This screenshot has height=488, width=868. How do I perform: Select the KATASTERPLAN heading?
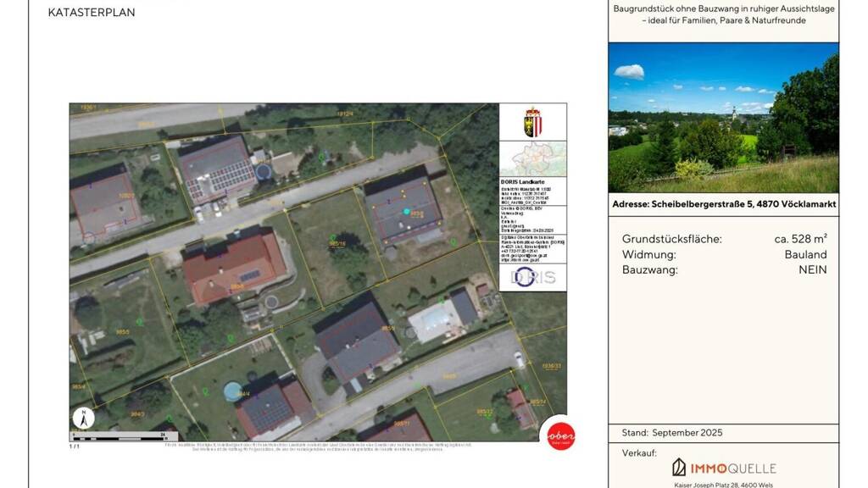[x=92, y=13]
